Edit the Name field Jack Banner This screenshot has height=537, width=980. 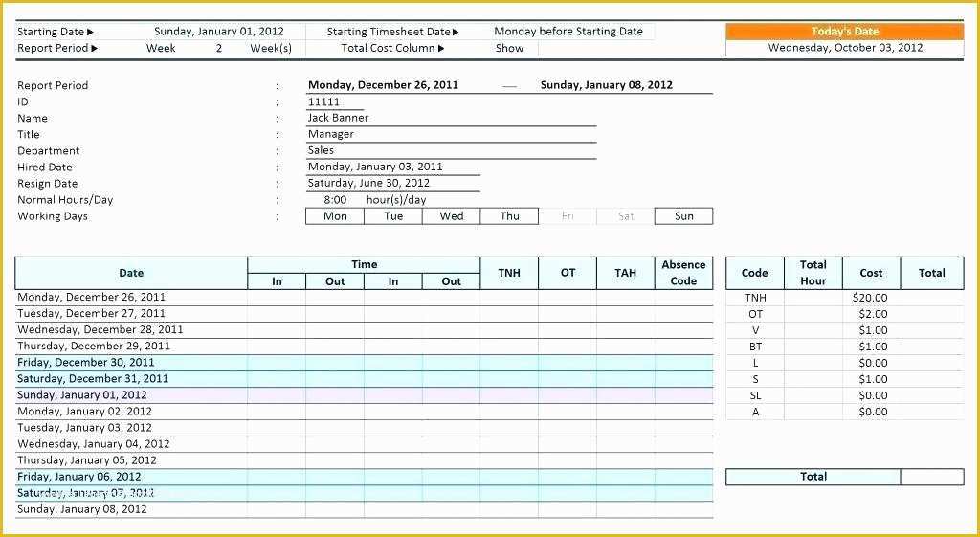coord(451,118)
